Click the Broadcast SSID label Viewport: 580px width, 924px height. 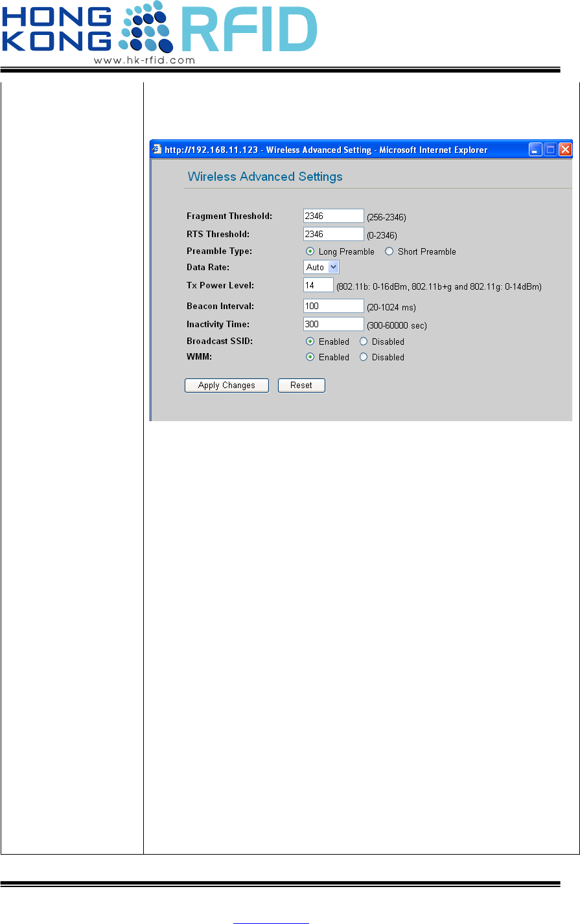click(x=218, y=341)
